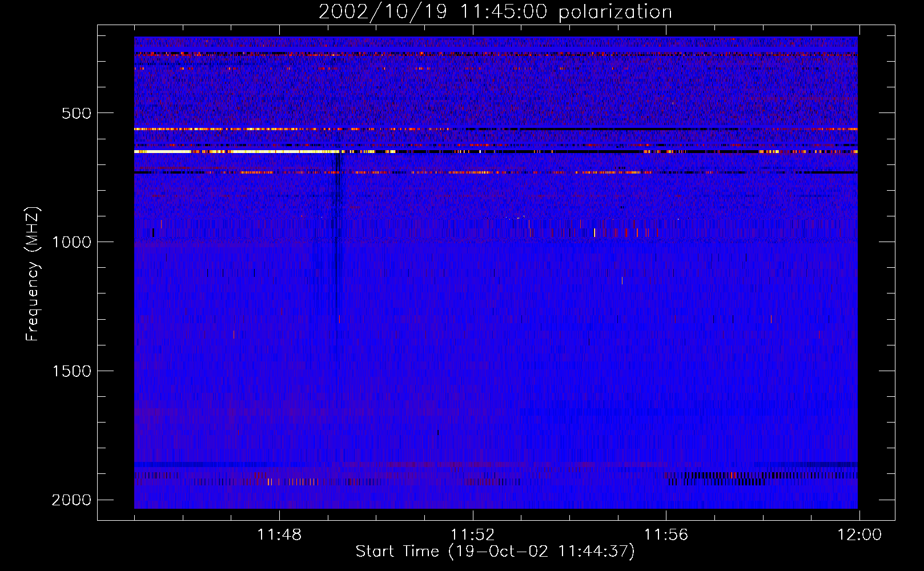Image resolution: width=924 pixels, height=571 pixels.
Task: Click the "Start Time (19-Oct-02 11:44:37)" axis label
Action: (495, 552)
